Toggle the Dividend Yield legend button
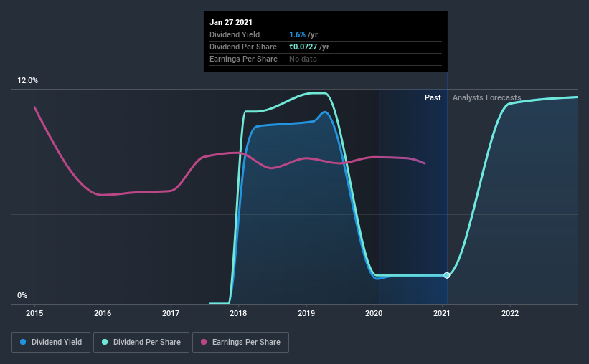589x364 pixels. (x=51, y=343)
